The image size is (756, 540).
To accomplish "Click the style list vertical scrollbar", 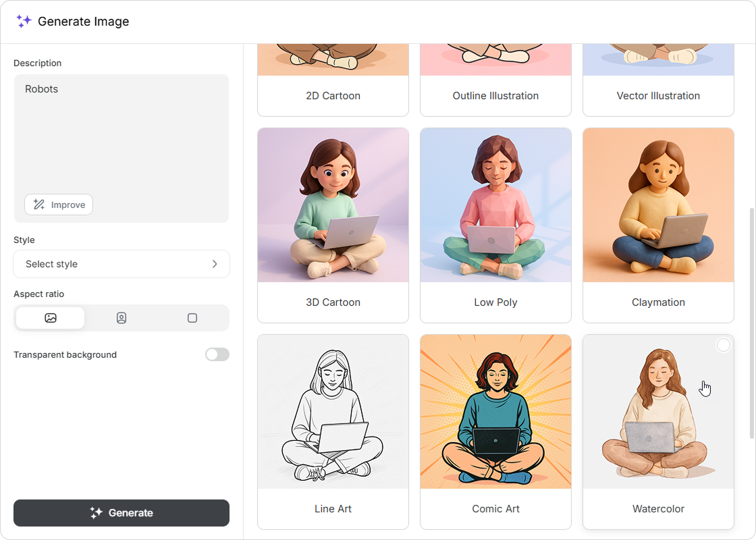I will coord(753,324).
